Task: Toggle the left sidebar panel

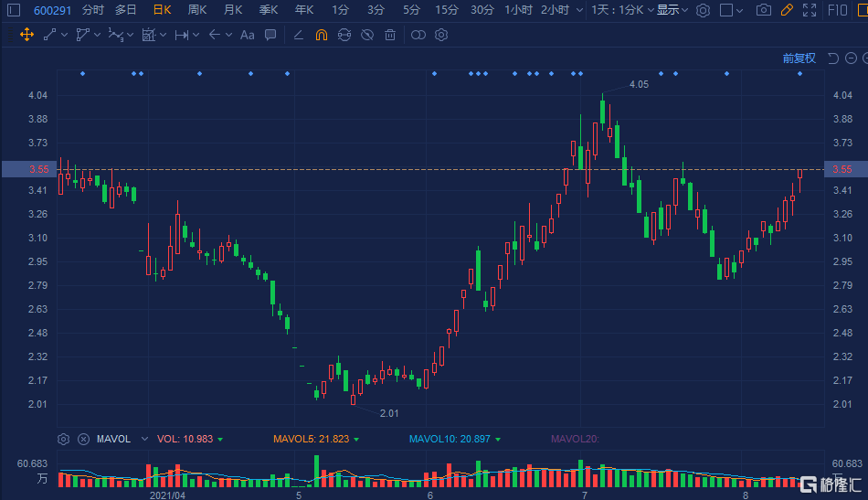Action: click(x=13, y=10)
